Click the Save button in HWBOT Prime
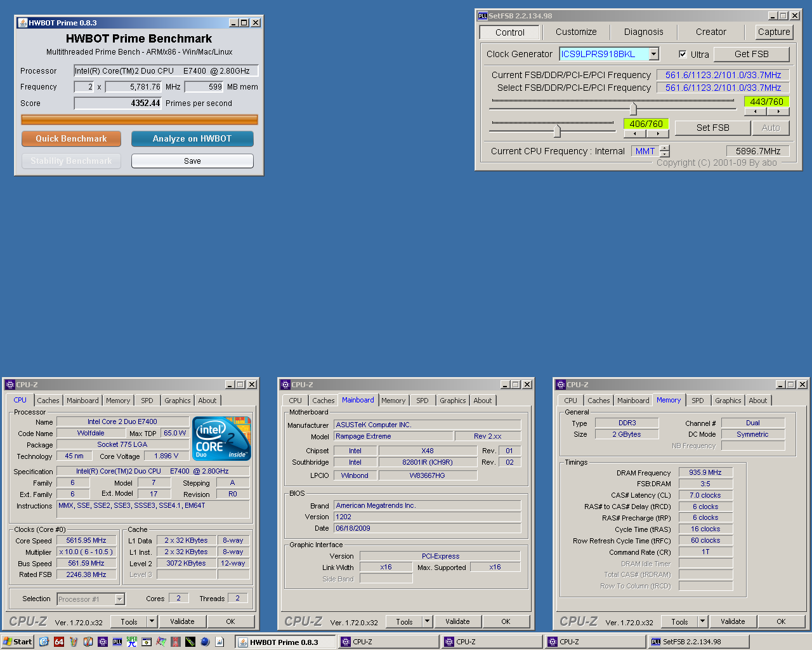The image size is (812, 650). pyautogui.click(x=192, y=161)
